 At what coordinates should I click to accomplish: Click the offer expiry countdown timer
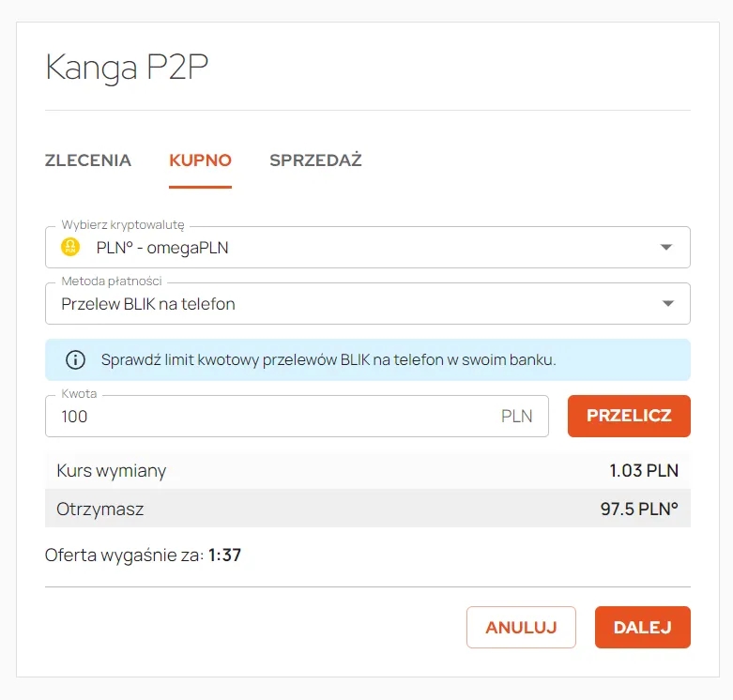225,555
